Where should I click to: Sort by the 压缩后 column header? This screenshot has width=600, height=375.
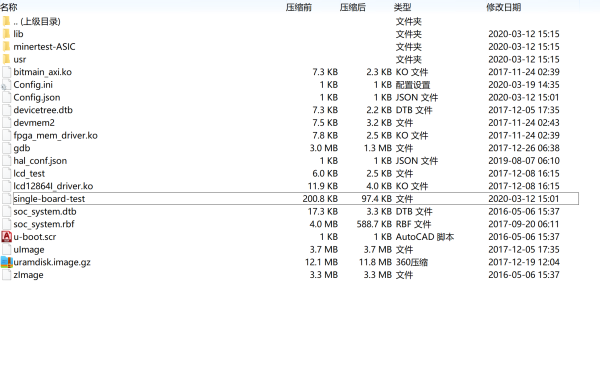(353, 7)
